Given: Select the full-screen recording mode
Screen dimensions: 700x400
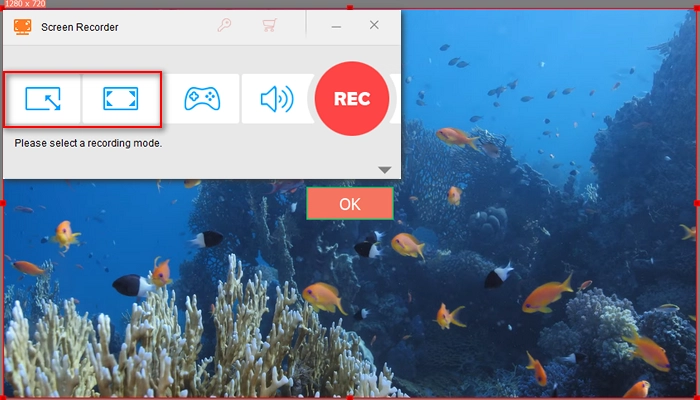Looking at the screenshot, I should [x=121, y=99].
